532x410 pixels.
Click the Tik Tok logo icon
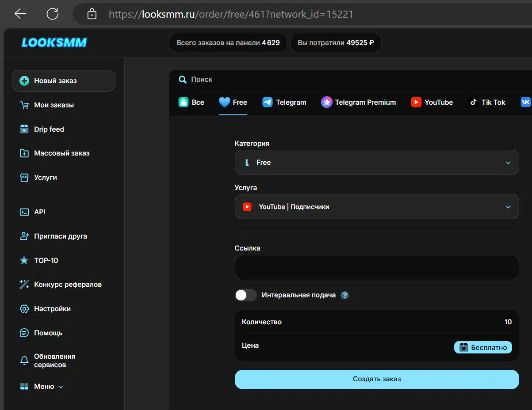click(473, 102)
